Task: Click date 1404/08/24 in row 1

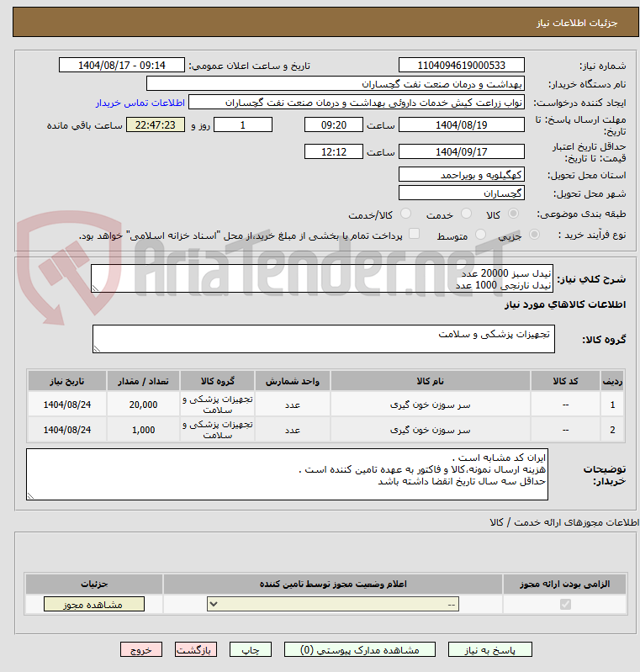Action: (67, 405)
